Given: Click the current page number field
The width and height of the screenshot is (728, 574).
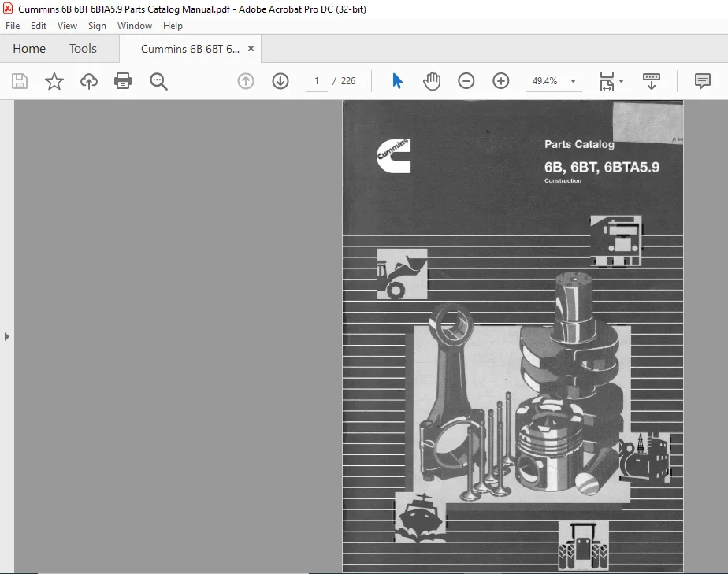Looking at the screenshot, I should coord(317,81).
